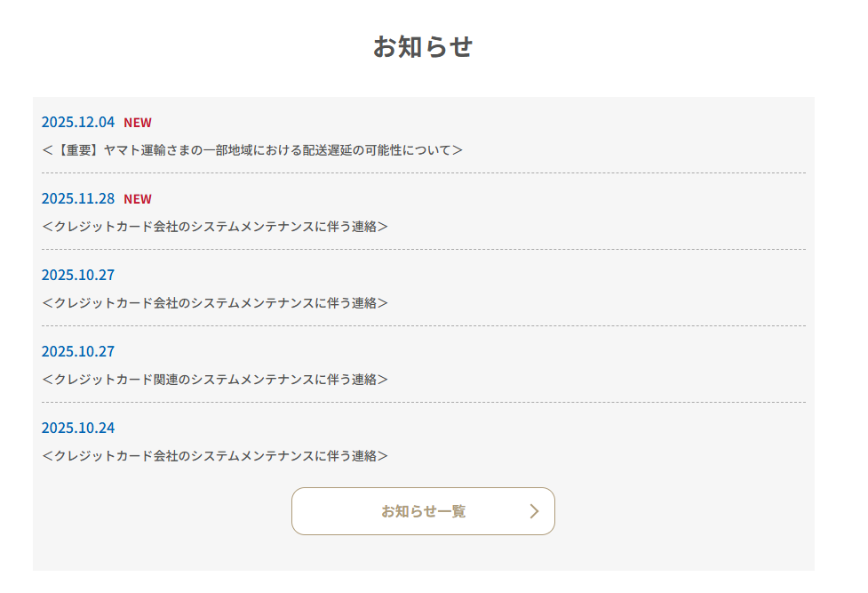Viewport: 868px width, 593px height.
Task: Open the ヤマト運輸 delivery delay notice
Action: coord(252,150)
